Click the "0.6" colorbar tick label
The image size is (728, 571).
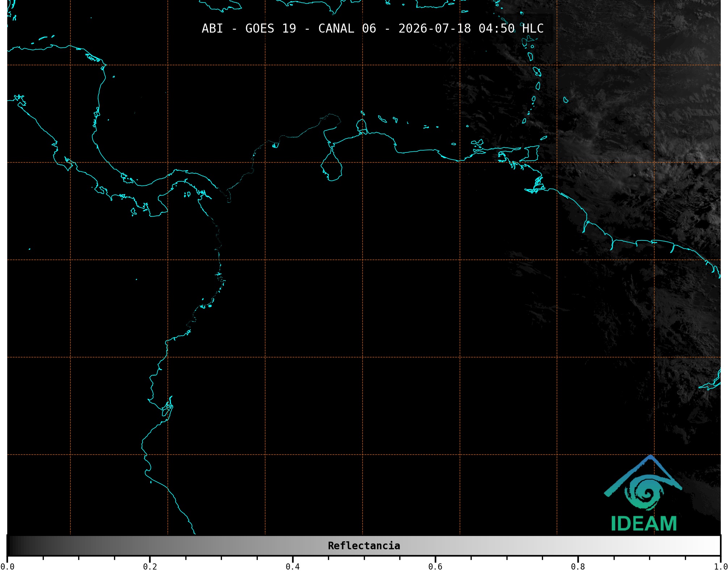(x=435, y=567)
